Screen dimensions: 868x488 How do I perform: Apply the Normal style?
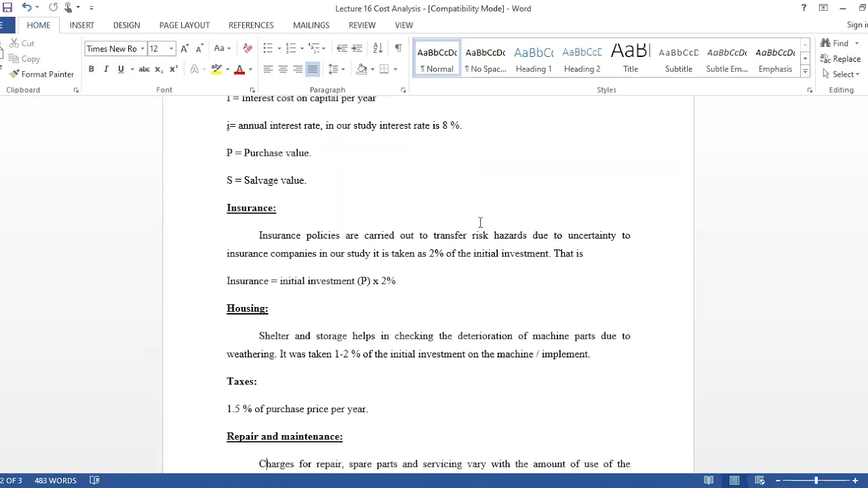(x=437, y=58)
